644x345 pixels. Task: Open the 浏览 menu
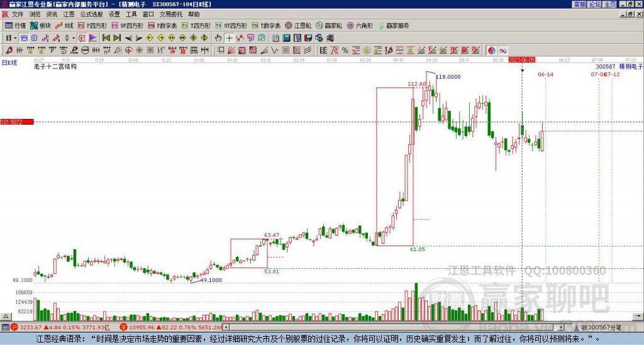point(35,14)
